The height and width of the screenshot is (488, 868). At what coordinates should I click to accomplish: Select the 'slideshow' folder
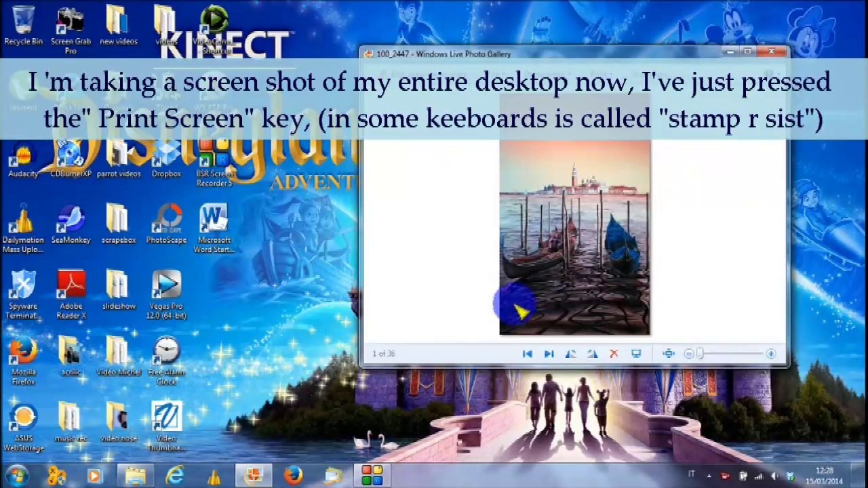pyautogui.click(x=118, y=291)
